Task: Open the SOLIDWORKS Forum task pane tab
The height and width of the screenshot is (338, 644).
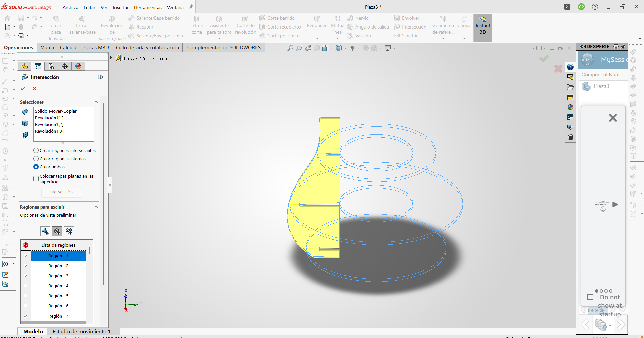Action: 570,127
